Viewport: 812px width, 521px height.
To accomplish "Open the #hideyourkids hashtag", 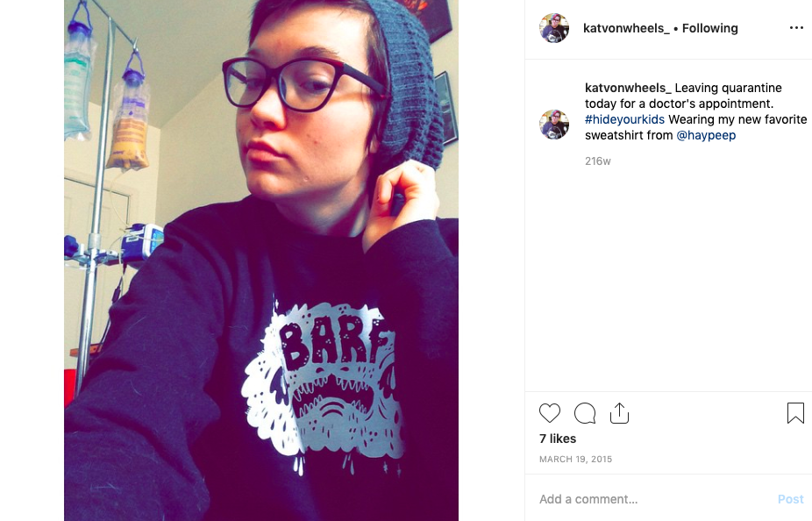I will click(x=624, y=119).
